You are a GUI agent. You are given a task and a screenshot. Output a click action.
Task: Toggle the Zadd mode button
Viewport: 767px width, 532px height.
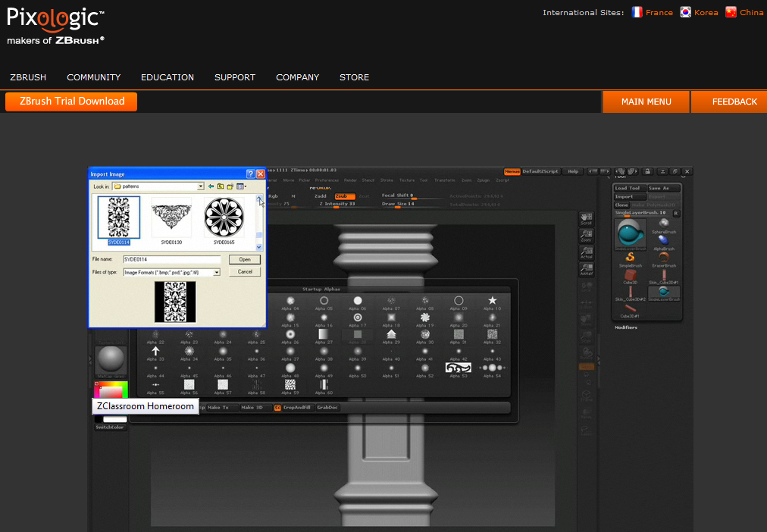point(321,196)
